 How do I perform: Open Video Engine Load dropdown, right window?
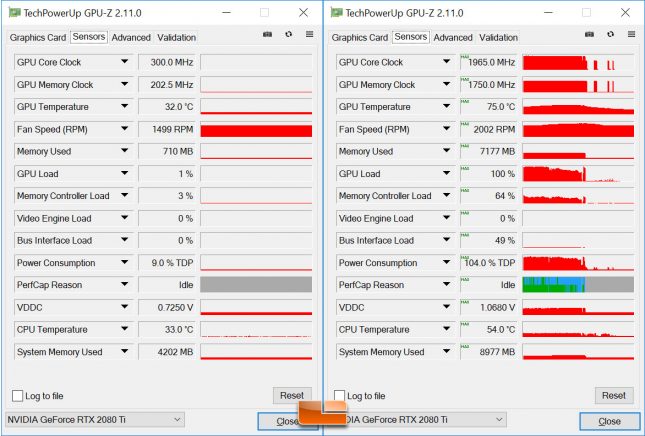click(x=446, y=218)
